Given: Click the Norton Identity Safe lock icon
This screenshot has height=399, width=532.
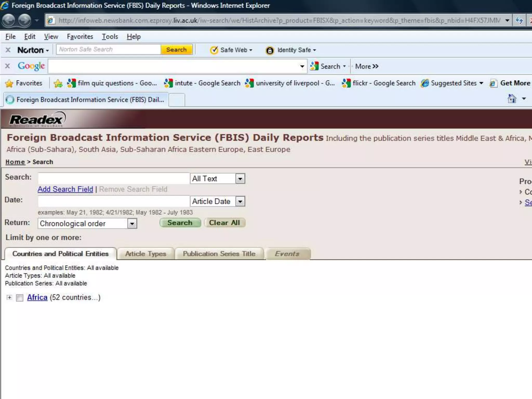Looking at the screenshot, I should point(270,50).
